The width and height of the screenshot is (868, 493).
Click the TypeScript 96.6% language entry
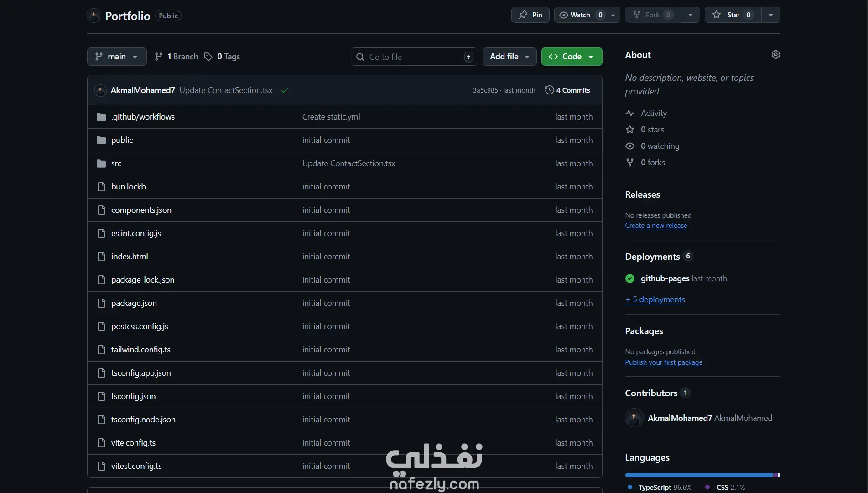click(x=660, y=488)
